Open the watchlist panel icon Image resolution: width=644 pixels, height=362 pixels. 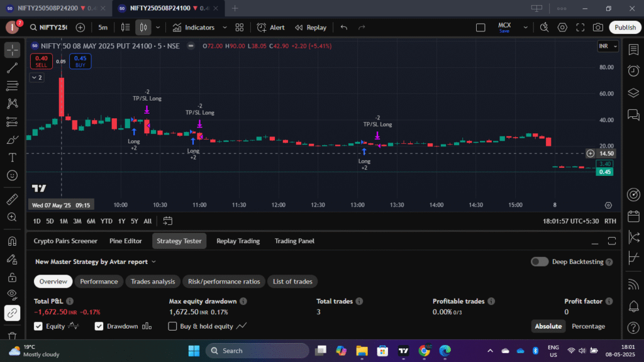633,50
